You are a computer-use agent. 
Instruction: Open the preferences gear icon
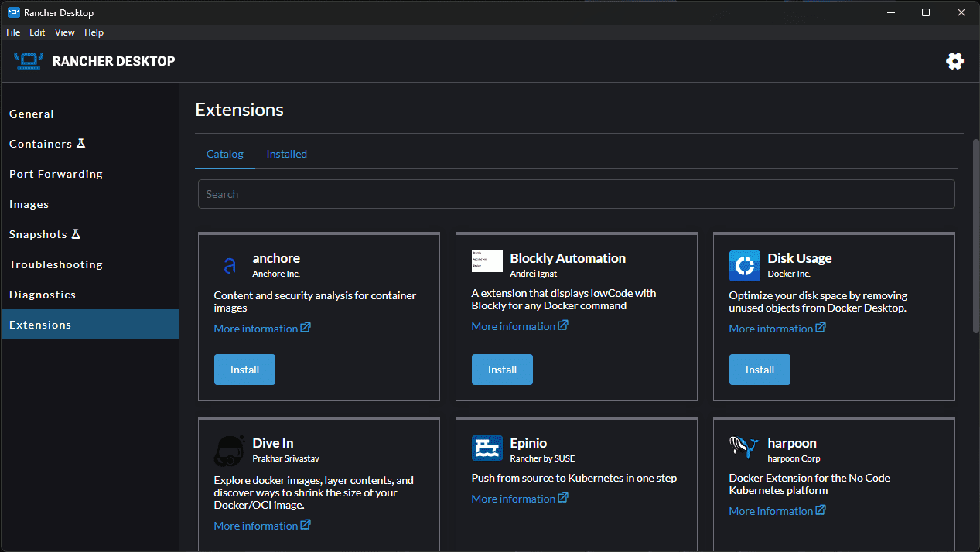[954, 61]
